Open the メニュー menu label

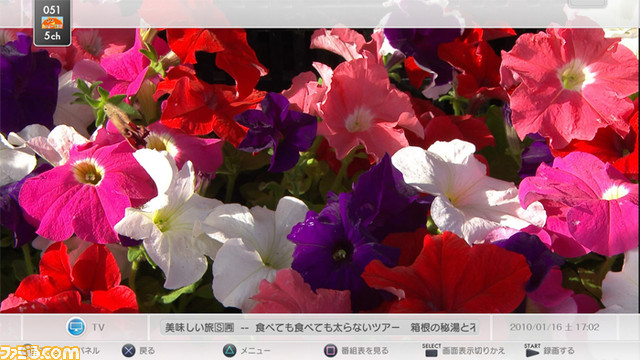(x=255, y=351)
